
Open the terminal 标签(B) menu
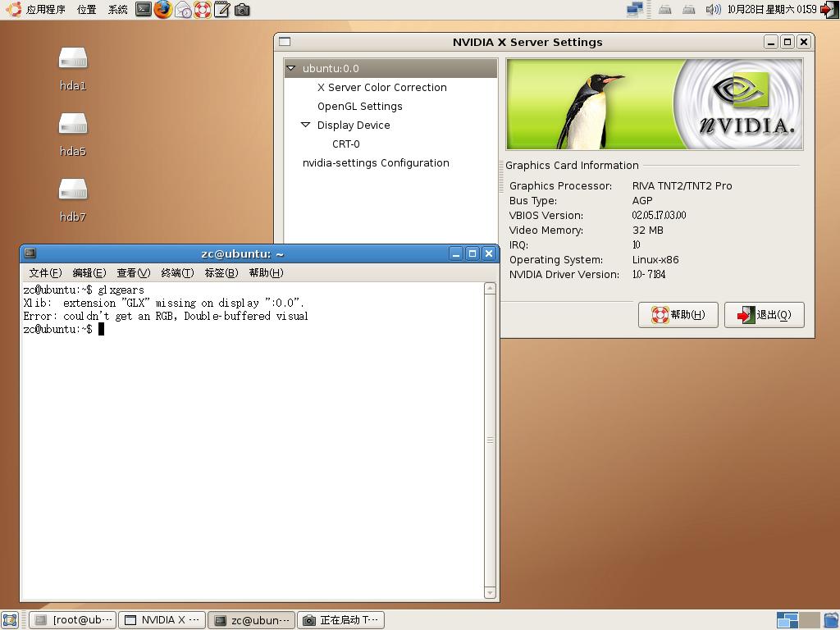221,272
